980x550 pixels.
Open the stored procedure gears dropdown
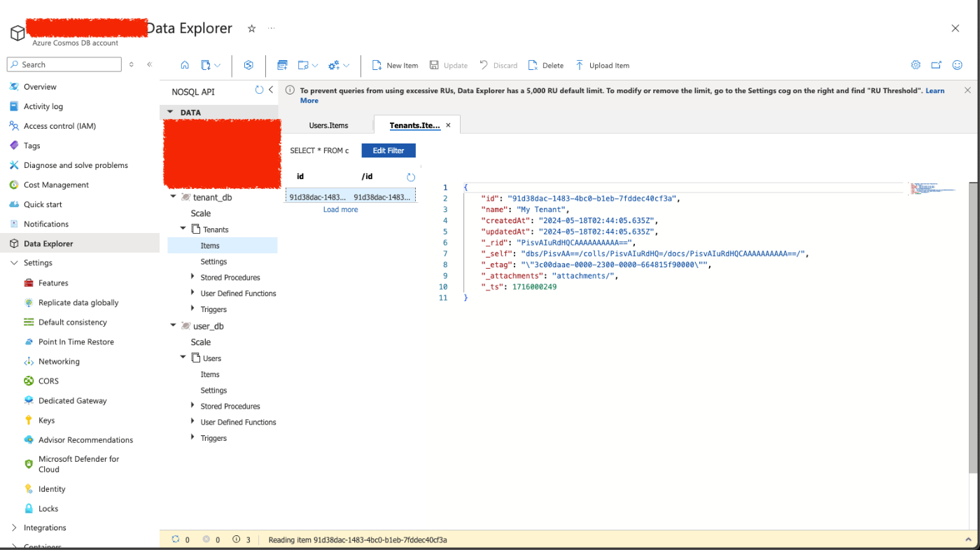(x=339, y=65)
